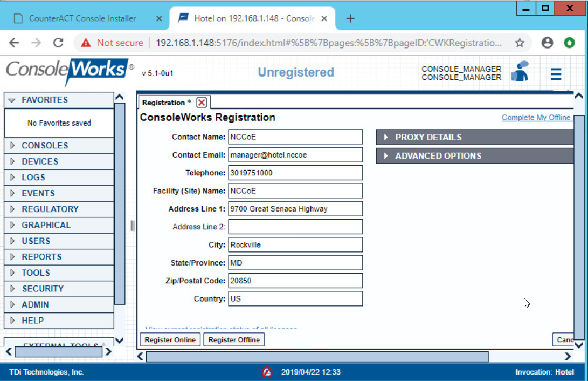Click the empty Address Line 2 field

point(295,227)
